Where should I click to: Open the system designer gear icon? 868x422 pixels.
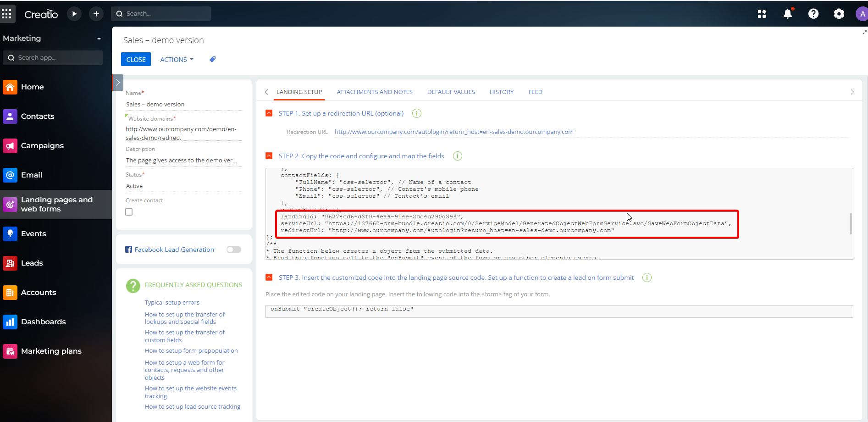(x=839, y=14)
